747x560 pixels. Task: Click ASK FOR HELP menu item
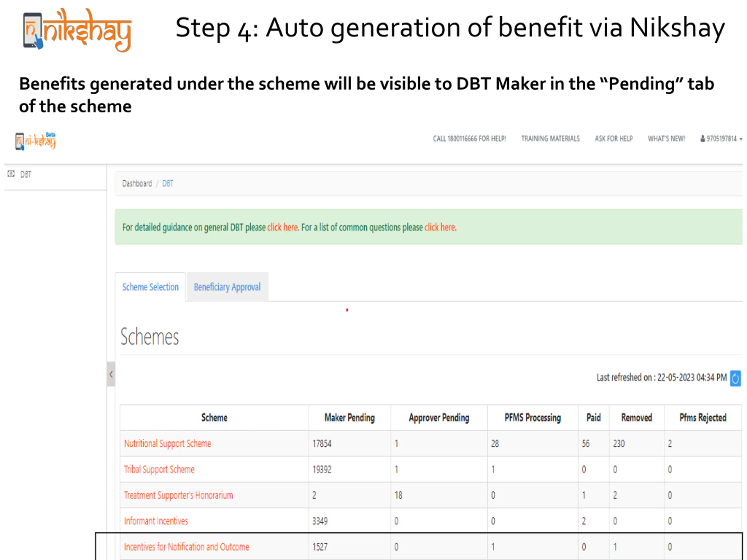tap(614, 139)
